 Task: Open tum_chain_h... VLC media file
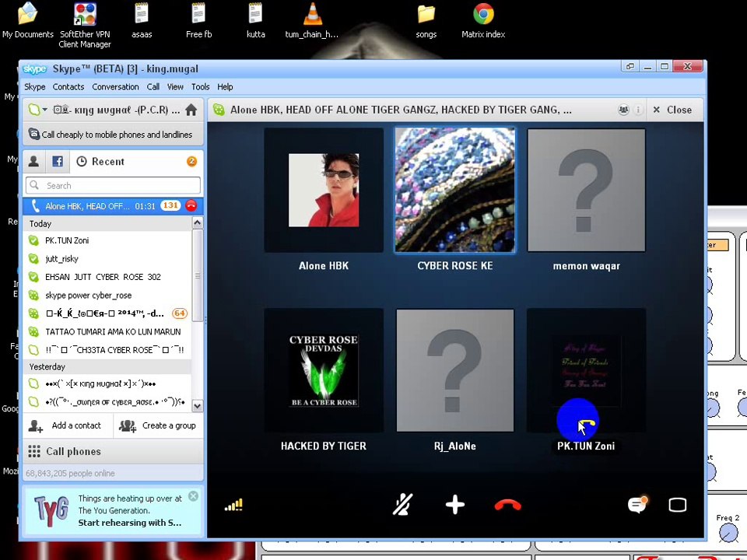[312, 20]
